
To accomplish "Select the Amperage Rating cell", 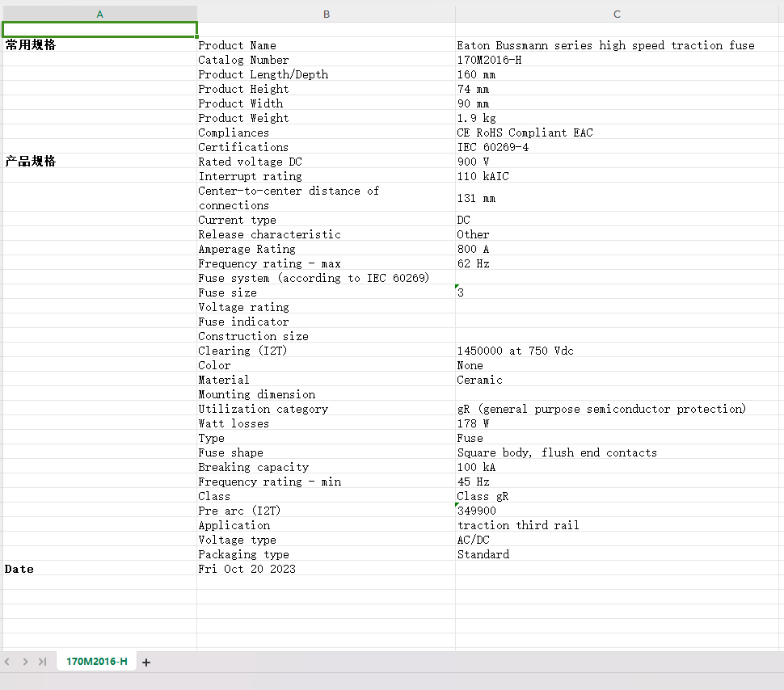I will [326, 249].
